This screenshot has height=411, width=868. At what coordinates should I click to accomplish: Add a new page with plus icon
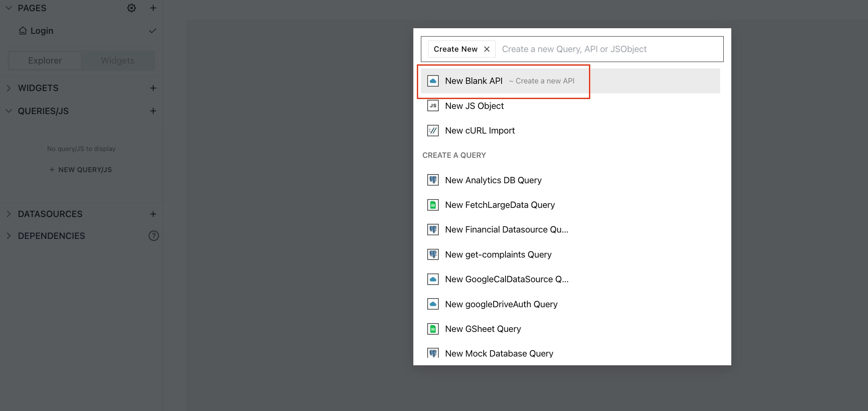[x=153, y=8]
